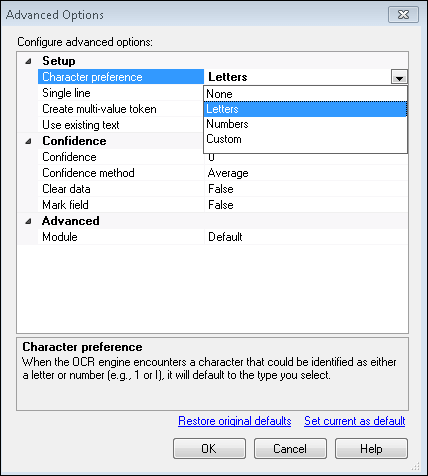The width and height of the screenshot is (428, 476).
Task: Choose Numbers from the dropdown list
Action: (305, 124)
